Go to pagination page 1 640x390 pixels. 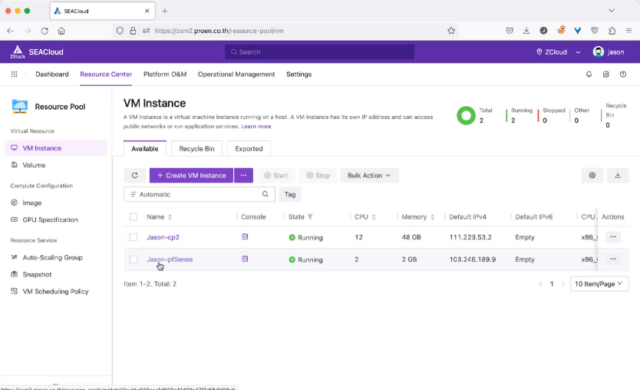[x=551, y=284]
